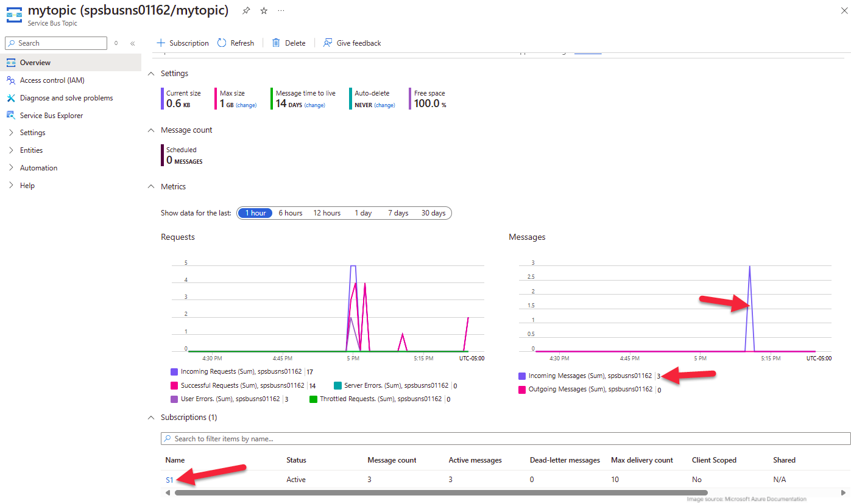Viewport: 851px width, 504px height.
Task: Mark mytopic as favorite with star icon
Action: pyautogui.click(x=264, y=11)
